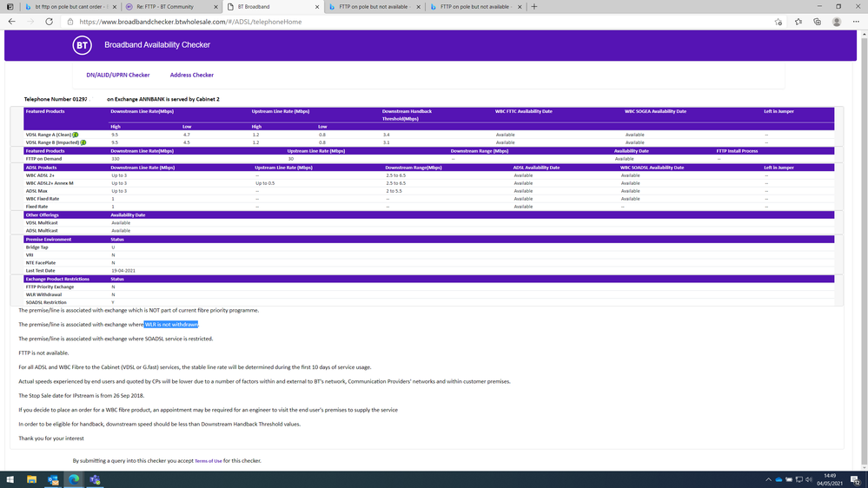Click info icon beside VDSL Range A (Clean)

pyautogui.click(x=76, y=135)
